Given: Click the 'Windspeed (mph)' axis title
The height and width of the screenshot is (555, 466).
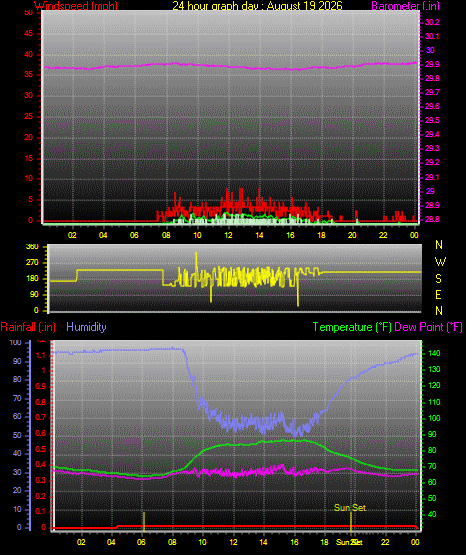Looking at the screenshot, I should coord(76,6).
